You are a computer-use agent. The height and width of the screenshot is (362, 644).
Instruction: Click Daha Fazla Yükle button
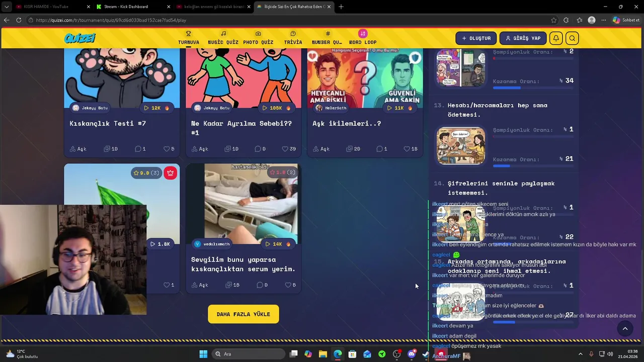point(244,314)
